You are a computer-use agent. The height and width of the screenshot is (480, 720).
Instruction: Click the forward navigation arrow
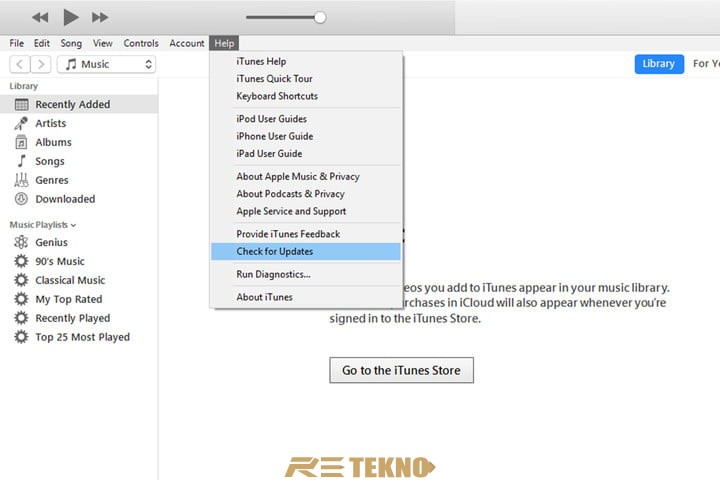[x=40, y=64]
